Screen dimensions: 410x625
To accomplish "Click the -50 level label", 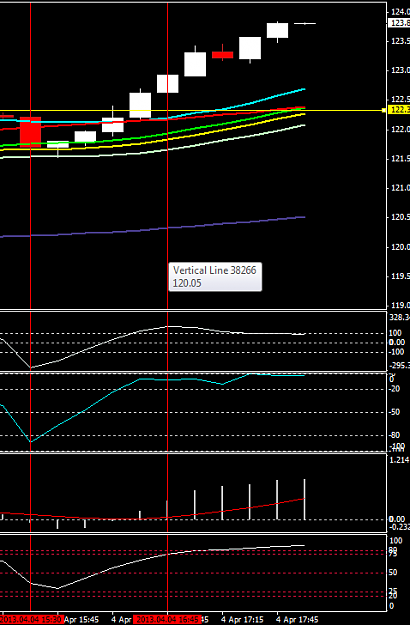I will click(394, 412).
